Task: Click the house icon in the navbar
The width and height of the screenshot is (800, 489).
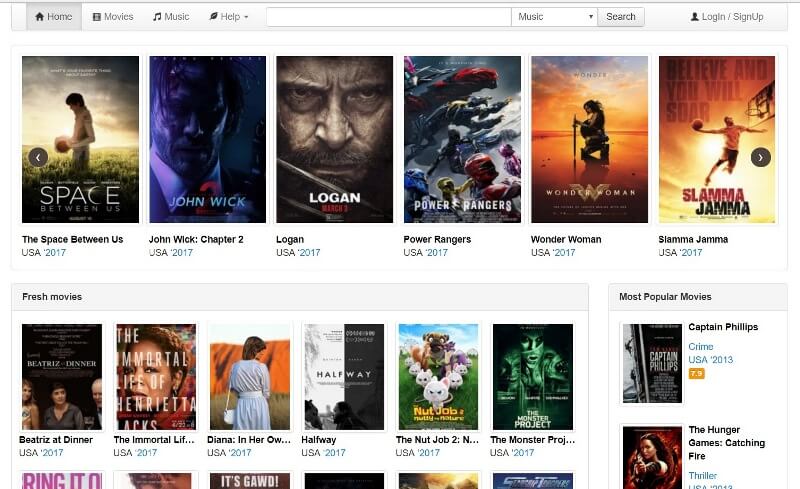Action: (39, 17)
